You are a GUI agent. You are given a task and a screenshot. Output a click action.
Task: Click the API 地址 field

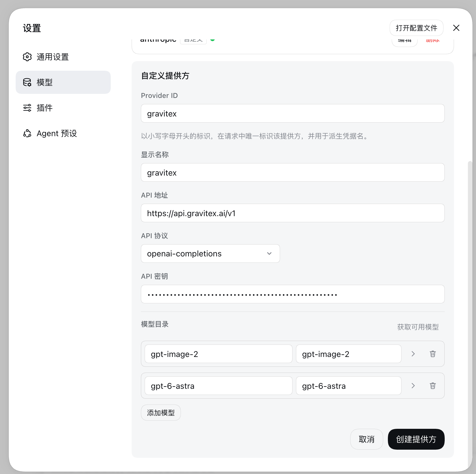292,213
